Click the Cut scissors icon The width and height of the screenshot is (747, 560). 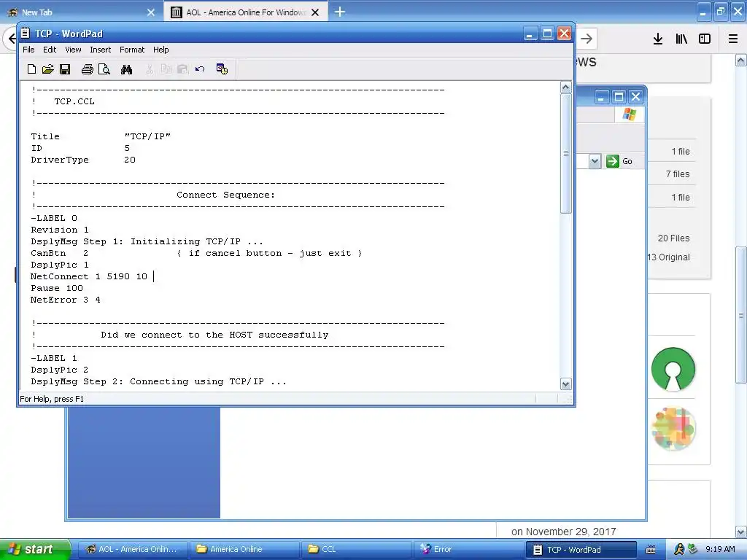(150, 69)
